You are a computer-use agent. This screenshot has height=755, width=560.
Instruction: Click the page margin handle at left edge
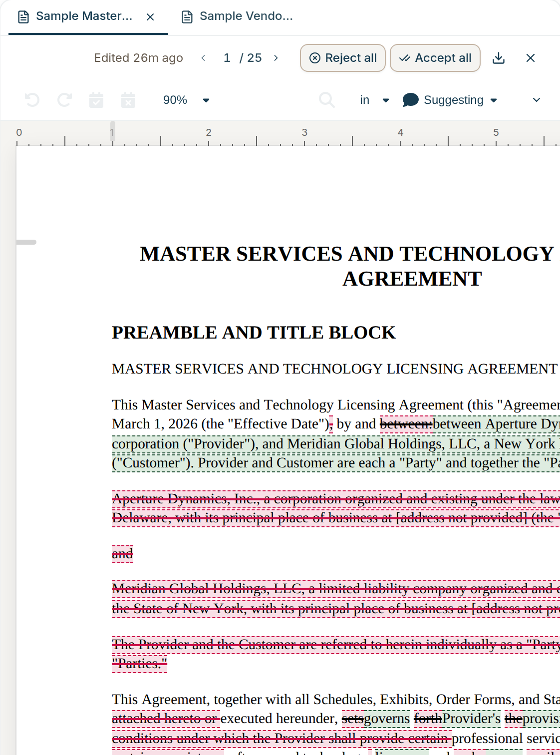point(26,242)
